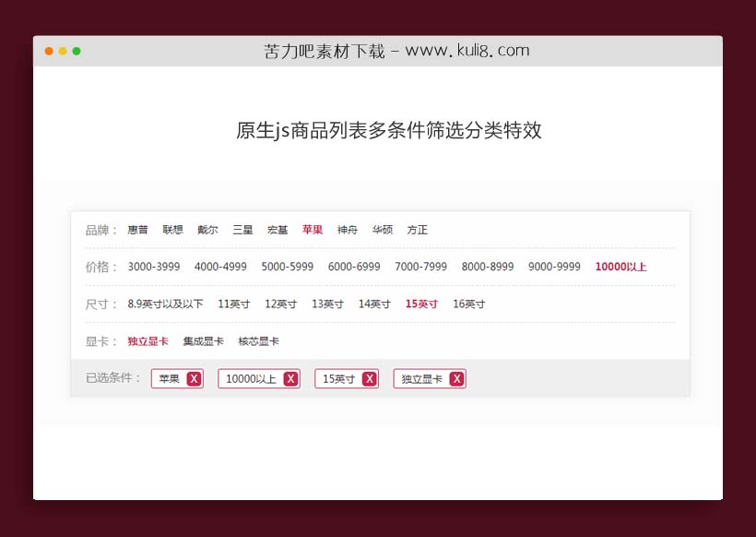Toggle the 集成显卡 graphics option

coord(203,340)
